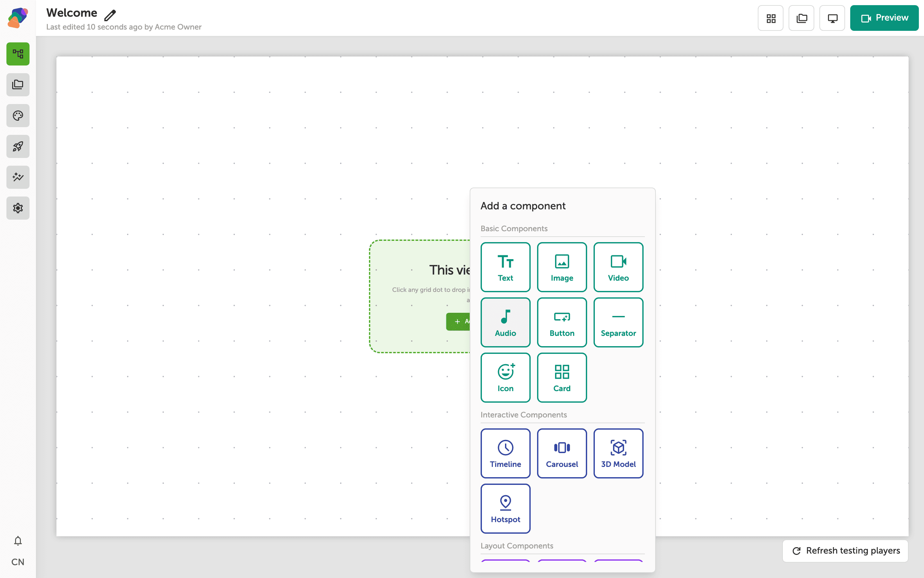The width and height of the screenshot is (924, 578).
Task: Open notifications bell
Action: (18, 540)
